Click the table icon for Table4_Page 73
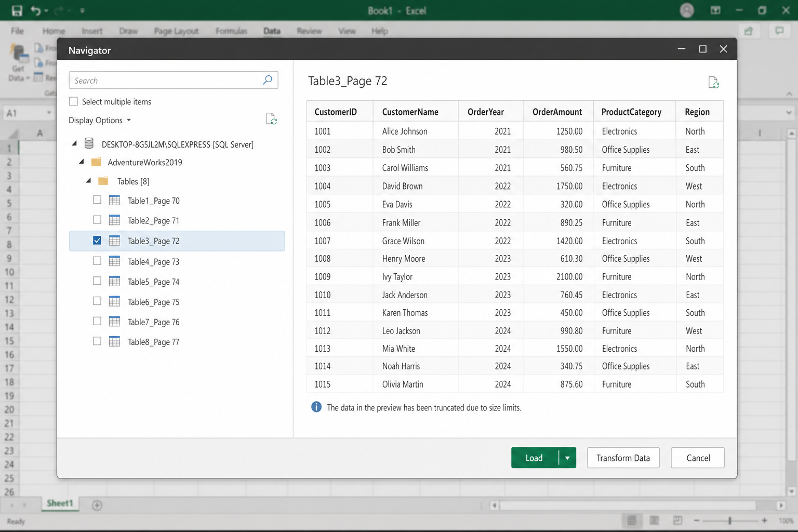The height and width of the screenshot is (532, 798). (x=114, y=261)
